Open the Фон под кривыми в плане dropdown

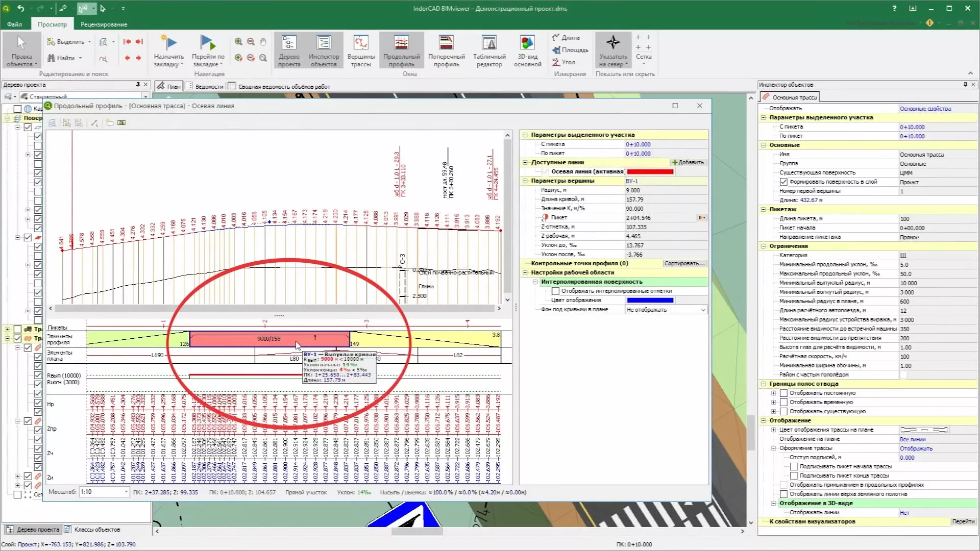pyautogui.click(x=703, y=309)
